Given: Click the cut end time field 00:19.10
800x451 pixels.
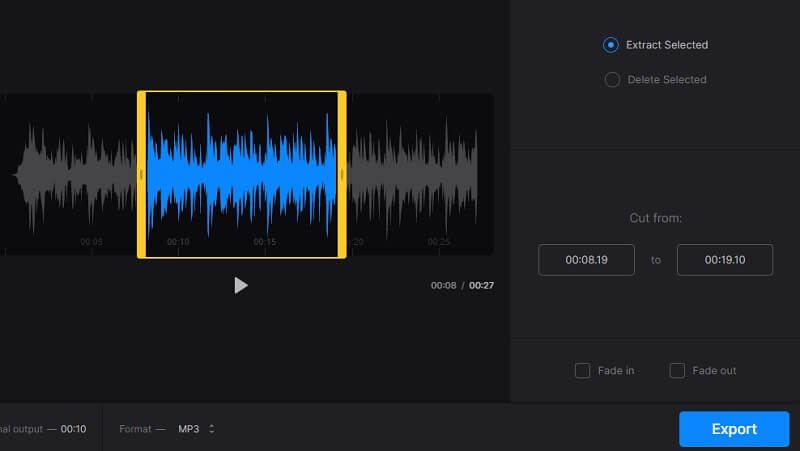Looking at the screenshot, I should (x=724, y=260).
